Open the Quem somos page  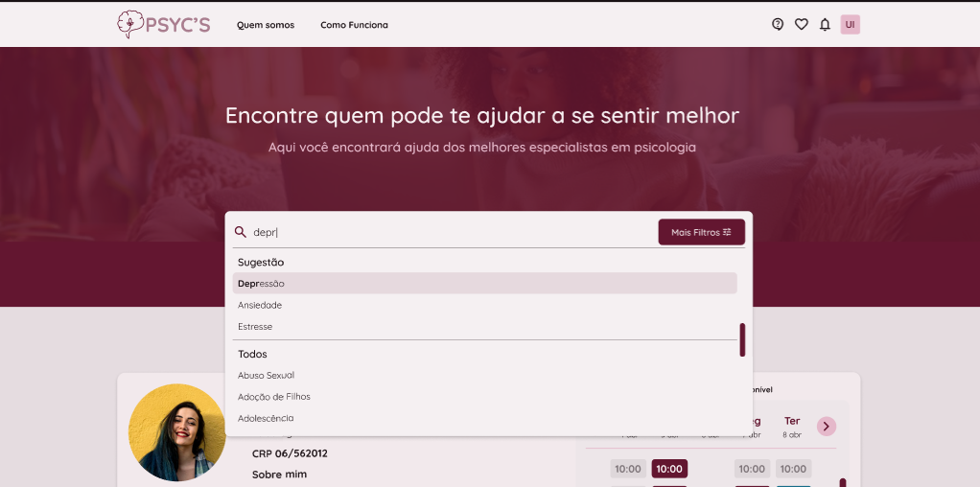click(x=266, y=25)
